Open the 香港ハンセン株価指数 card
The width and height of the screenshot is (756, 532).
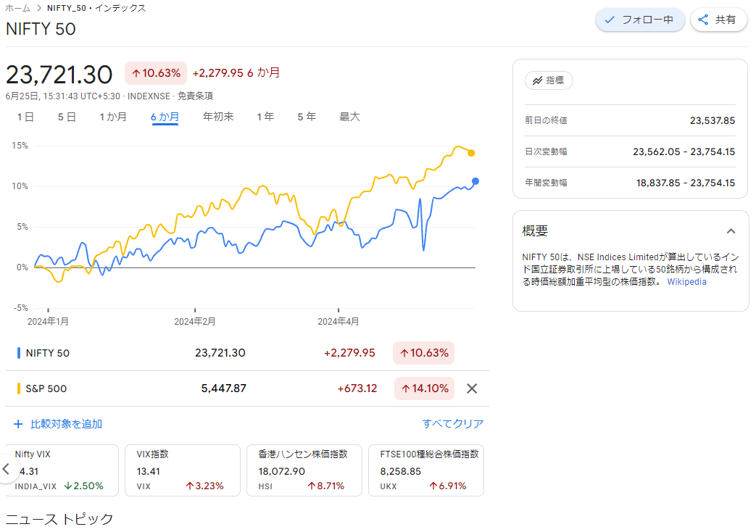pos(304,470)
